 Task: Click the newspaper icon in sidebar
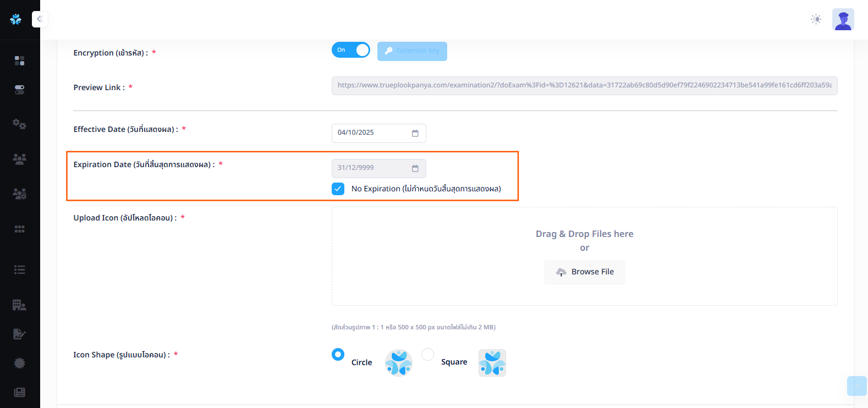tap(19, 392)
